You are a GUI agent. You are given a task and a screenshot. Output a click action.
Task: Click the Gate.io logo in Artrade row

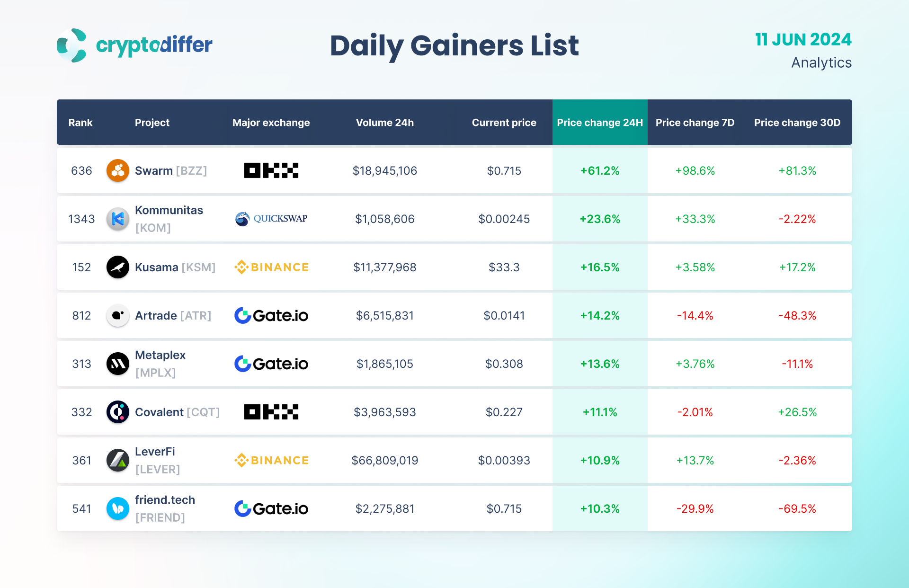pyautogui.click(x=271, y=315)
